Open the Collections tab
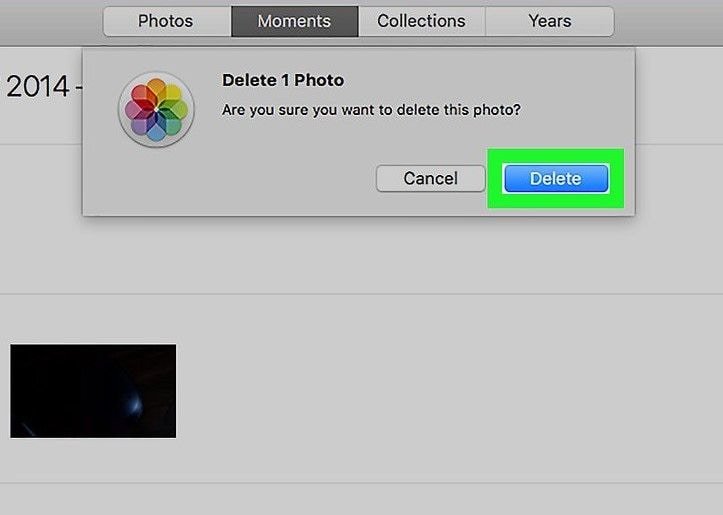Image resolution: width=723 pixels, height=515 pixels. [421, 21]
